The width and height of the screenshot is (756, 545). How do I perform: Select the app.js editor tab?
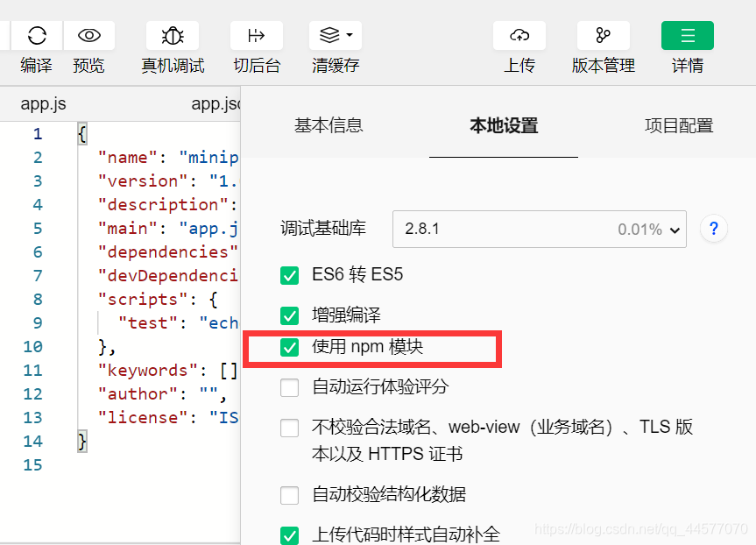tap(44, 104)
